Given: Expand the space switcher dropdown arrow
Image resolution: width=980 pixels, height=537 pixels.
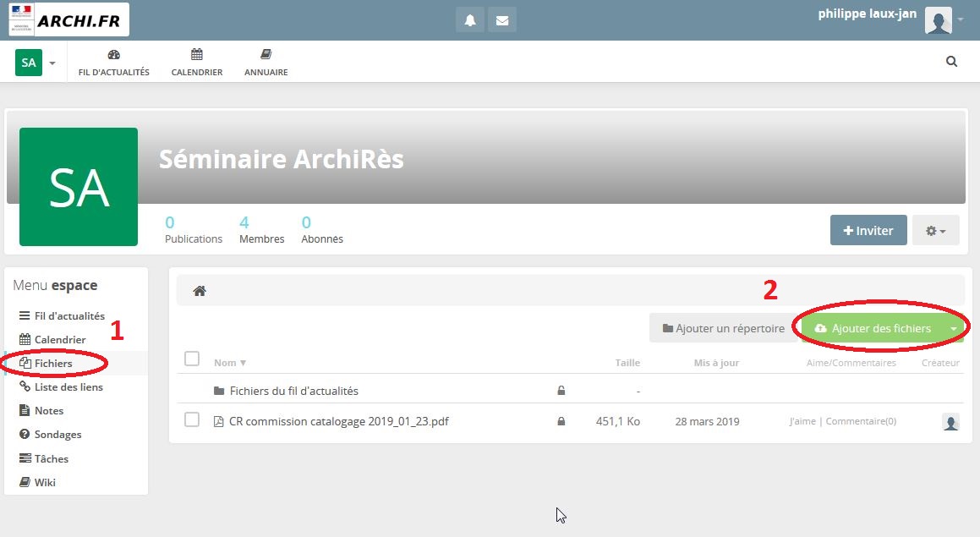Looking at the screenshot, I should pos(52,63).
